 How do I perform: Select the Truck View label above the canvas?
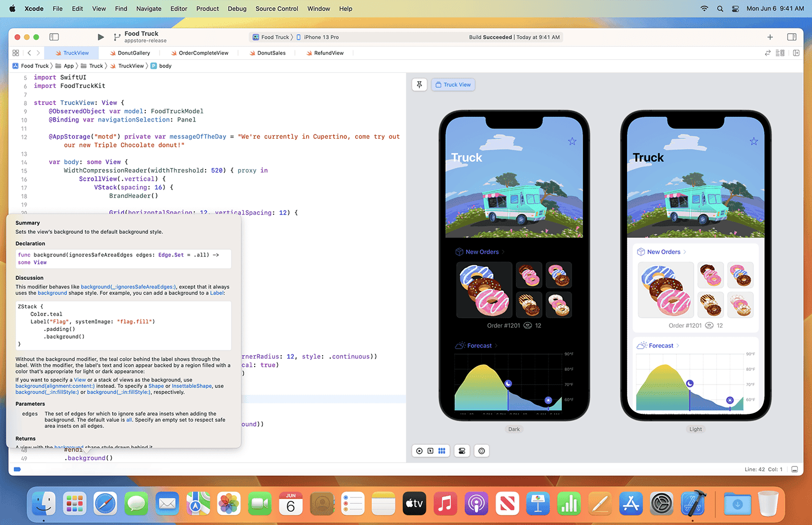(453, 84)
